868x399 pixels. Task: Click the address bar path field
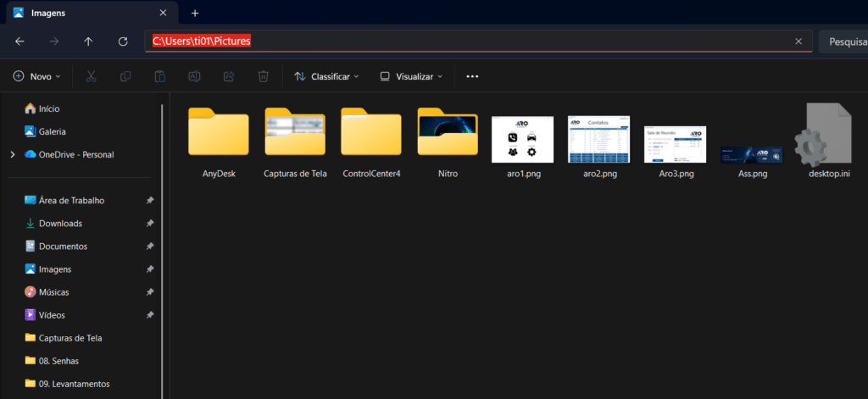click(478, 42)
